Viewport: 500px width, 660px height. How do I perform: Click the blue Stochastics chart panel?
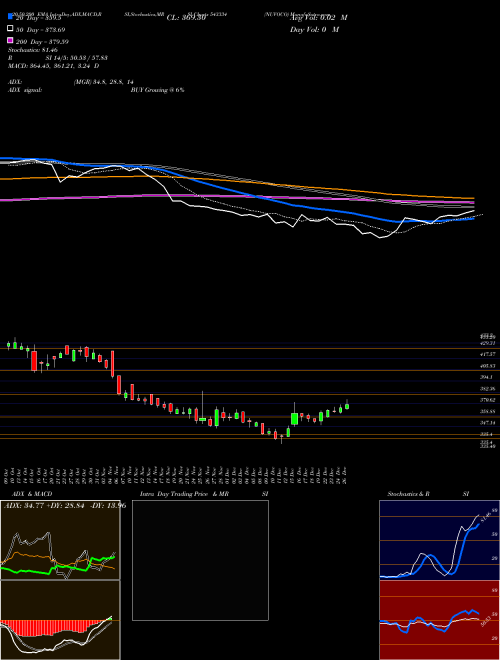point(439,540)
